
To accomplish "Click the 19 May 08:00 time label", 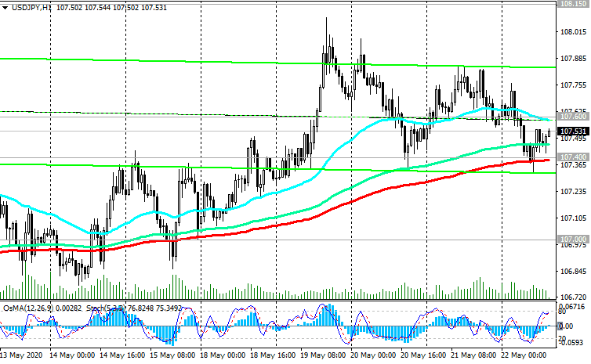I will pyautogui.click(x=323, y=355).
